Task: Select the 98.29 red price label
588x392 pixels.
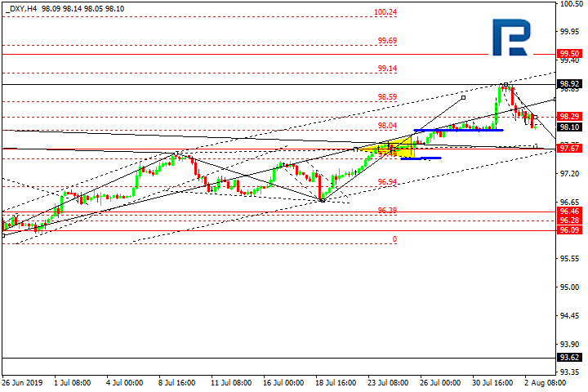Action: tap(569, 116)
